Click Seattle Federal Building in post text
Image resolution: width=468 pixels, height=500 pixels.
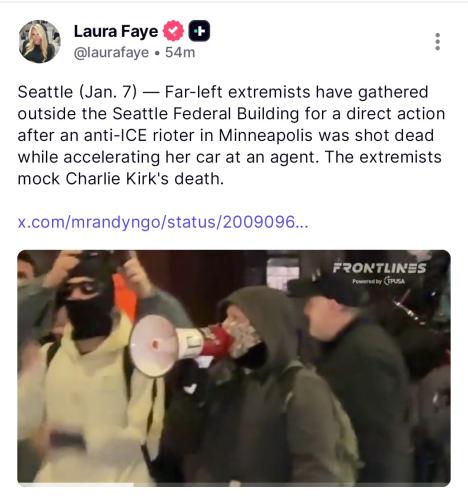tap(206, 114)
